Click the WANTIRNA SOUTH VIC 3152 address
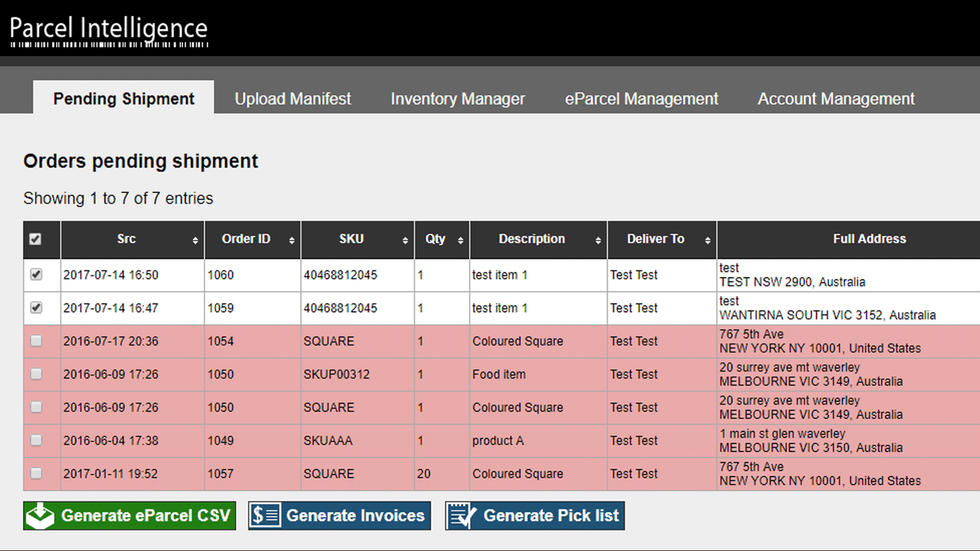The image size is (980, 551). click(x=828, y=315)
